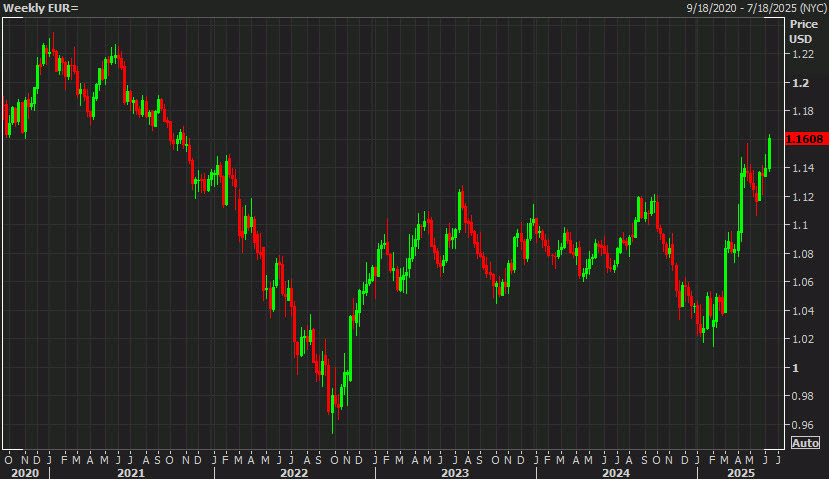Select the 2024 year label on time axis
The height and width of the screenshot is (479, 829).
pyautogui.click(x=616, y=473)
